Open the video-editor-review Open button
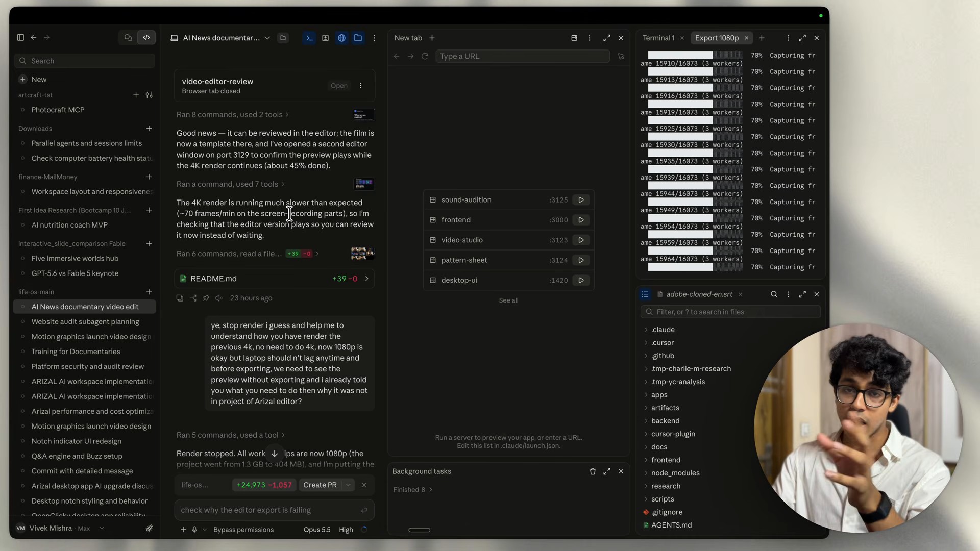 pos(339,86)
